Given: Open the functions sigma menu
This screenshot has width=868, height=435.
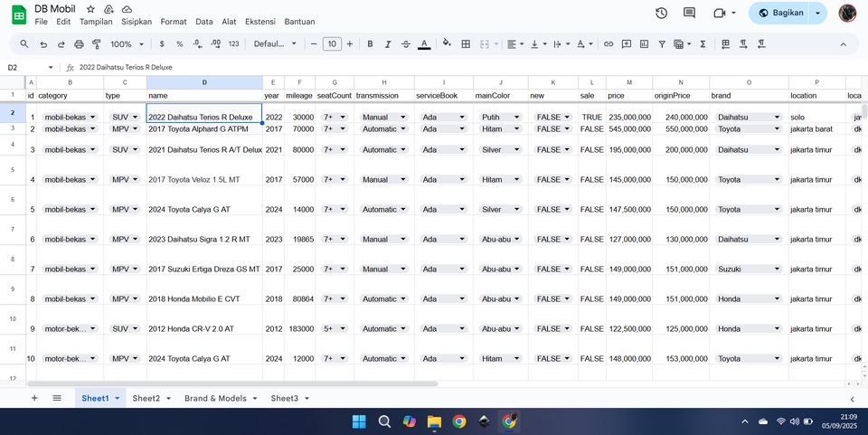Looking at the screenshot, I should pyautogui.click(x=703, y=44).
